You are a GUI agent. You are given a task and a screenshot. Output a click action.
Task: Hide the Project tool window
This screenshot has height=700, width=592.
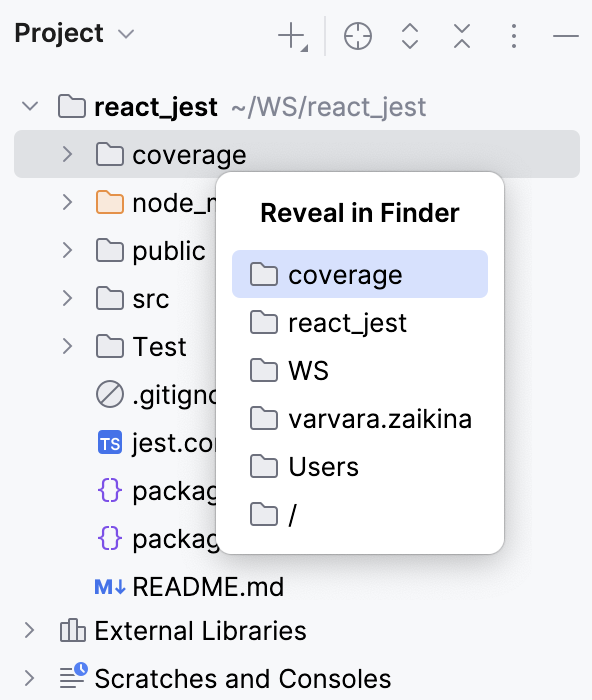tap(566, 36)
